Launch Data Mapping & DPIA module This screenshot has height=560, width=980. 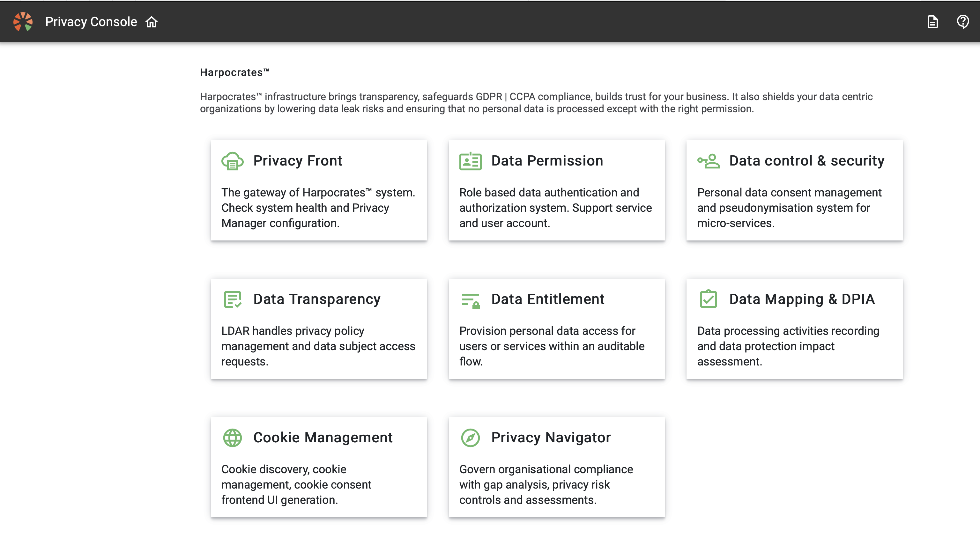tap(802, 299)
